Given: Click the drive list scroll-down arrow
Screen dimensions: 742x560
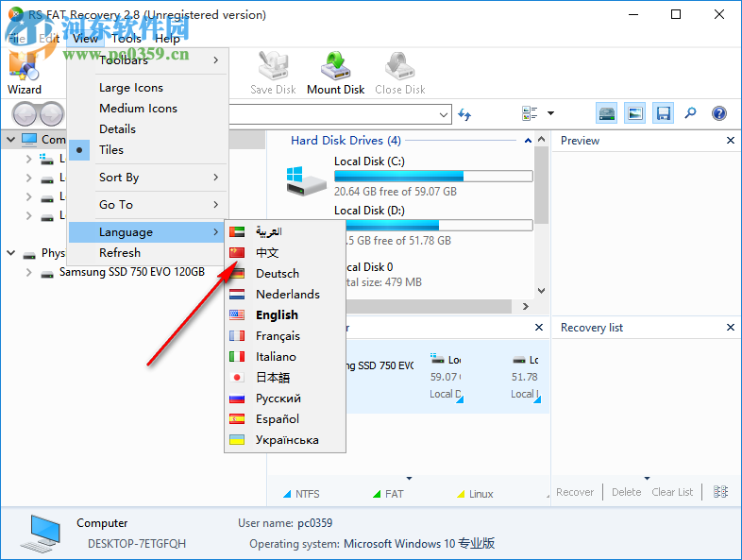Looking at the screenshot, I should click(x=542, y=291).
